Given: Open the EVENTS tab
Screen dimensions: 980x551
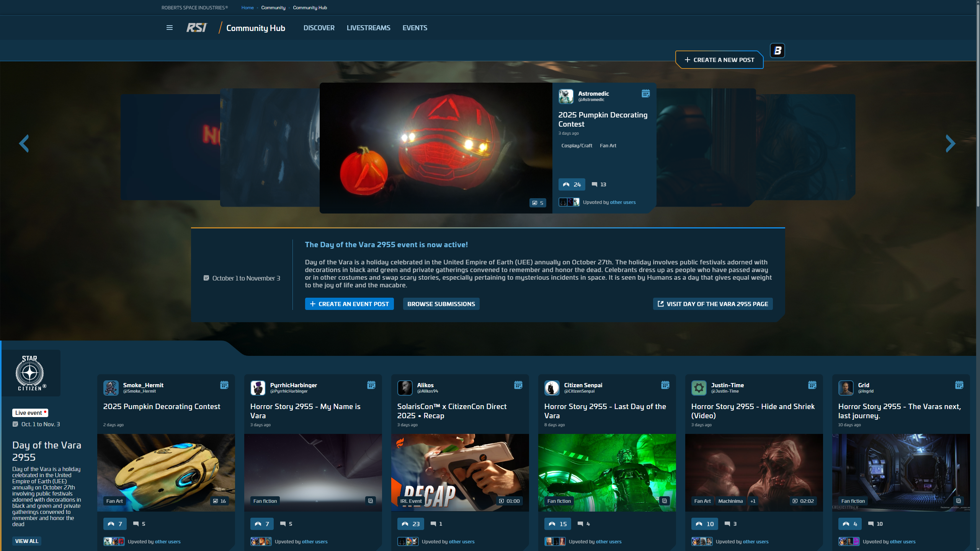Looking at the screenshot, I should click(x=415, y=28).
